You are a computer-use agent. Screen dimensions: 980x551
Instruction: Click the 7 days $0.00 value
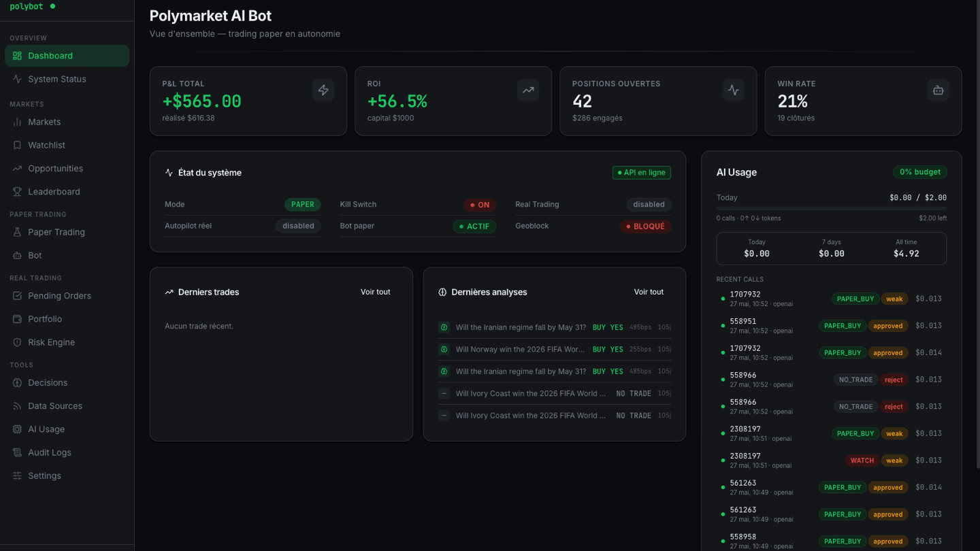(831, 254)
